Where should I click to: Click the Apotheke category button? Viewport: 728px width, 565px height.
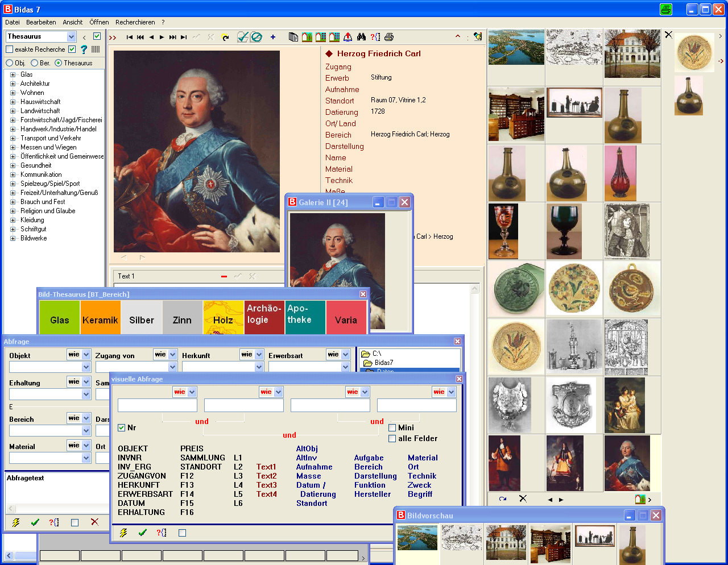click(x=305, y=318)
